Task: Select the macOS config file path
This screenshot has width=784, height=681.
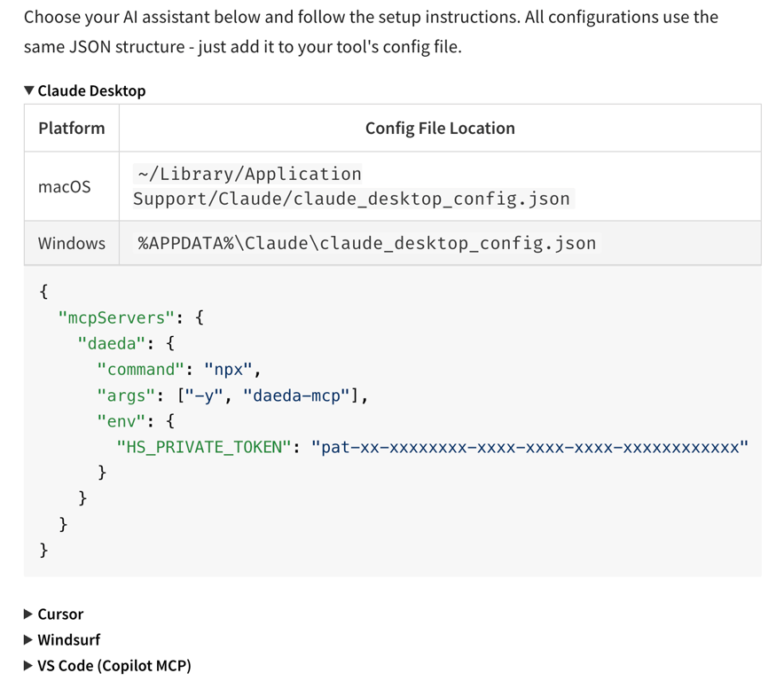Action: click(x=351, y=186)
